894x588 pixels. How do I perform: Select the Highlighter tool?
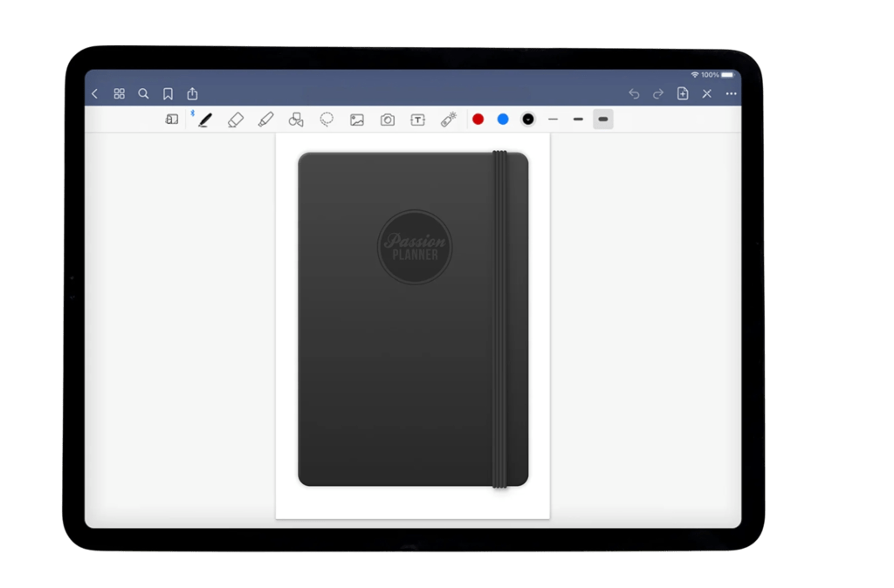point(265,120)
